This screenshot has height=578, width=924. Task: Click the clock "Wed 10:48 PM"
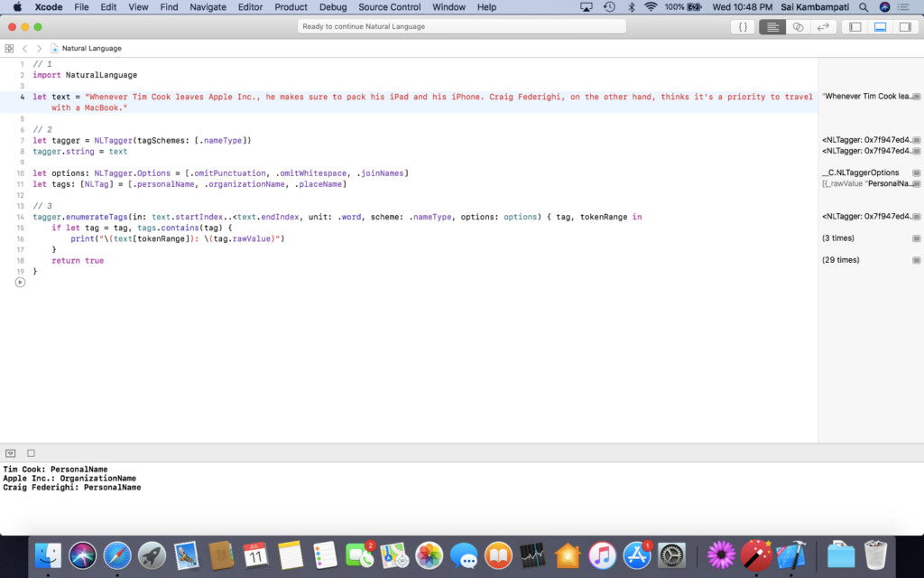click(742, 7)
